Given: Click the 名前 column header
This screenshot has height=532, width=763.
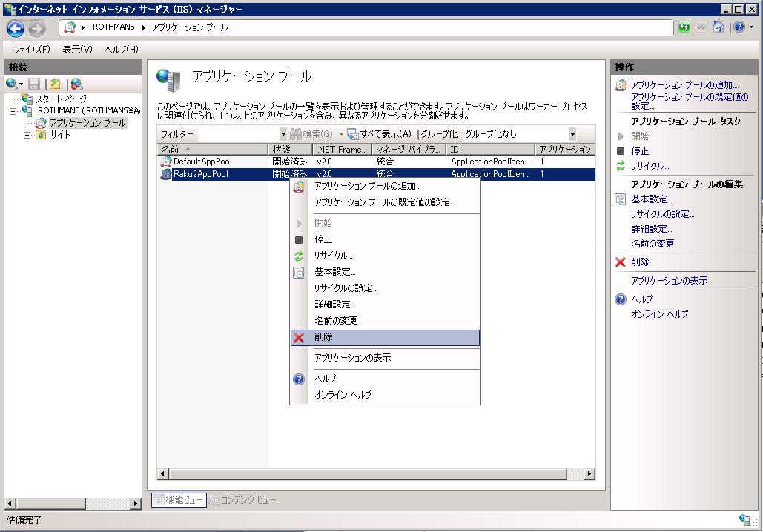Looking at the screenshot, I should [x=213, y=149].
